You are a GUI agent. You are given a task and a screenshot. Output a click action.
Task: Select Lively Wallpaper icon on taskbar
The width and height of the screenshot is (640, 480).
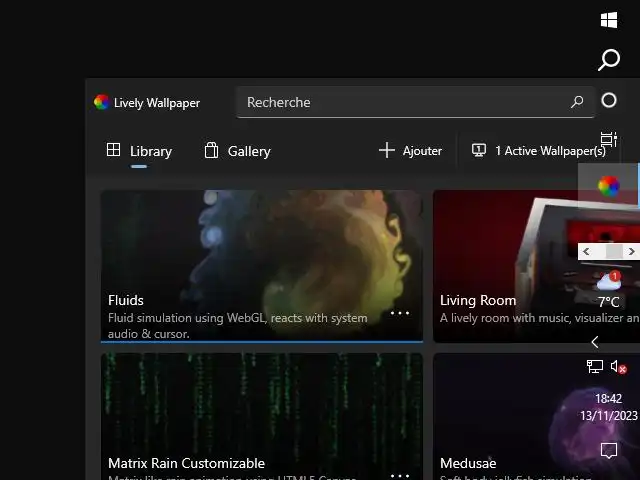pos(609,186)
